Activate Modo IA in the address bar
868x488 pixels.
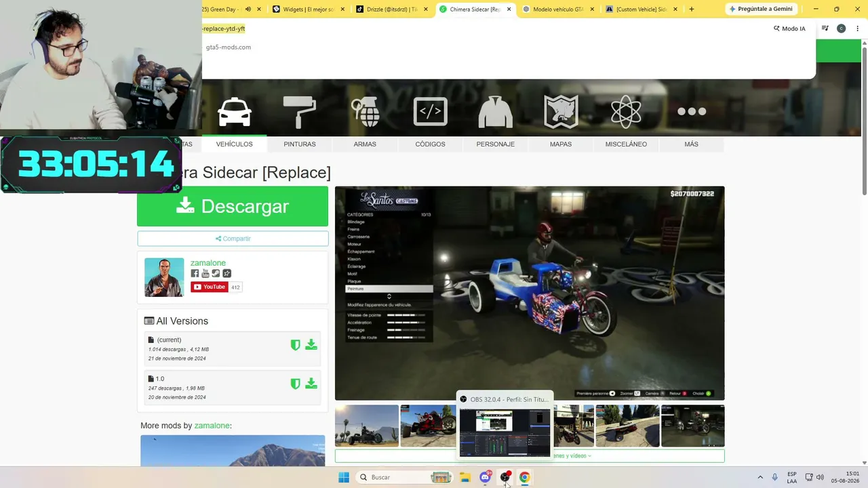790,28
